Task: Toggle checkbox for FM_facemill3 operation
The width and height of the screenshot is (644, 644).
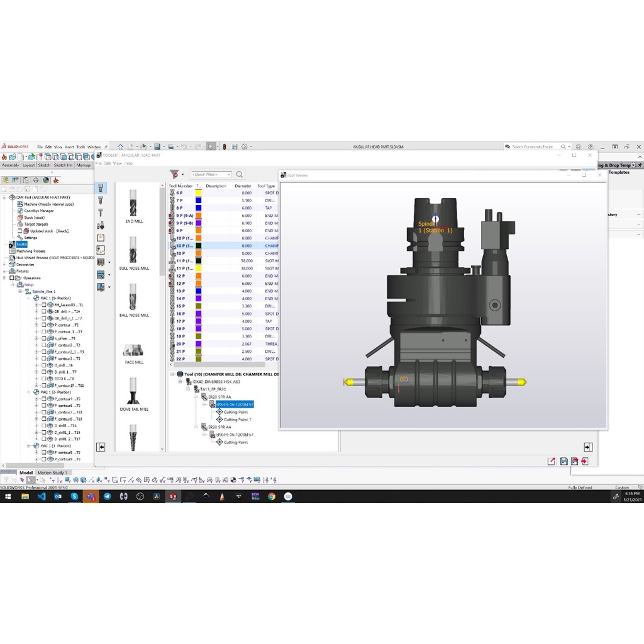Action: 44,304
